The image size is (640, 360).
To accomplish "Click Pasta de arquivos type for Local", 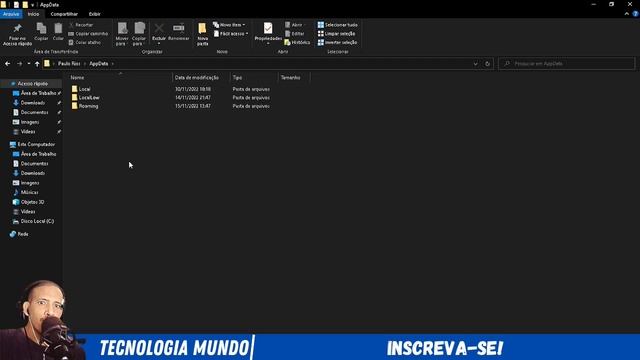I will (x=251, y=89).
